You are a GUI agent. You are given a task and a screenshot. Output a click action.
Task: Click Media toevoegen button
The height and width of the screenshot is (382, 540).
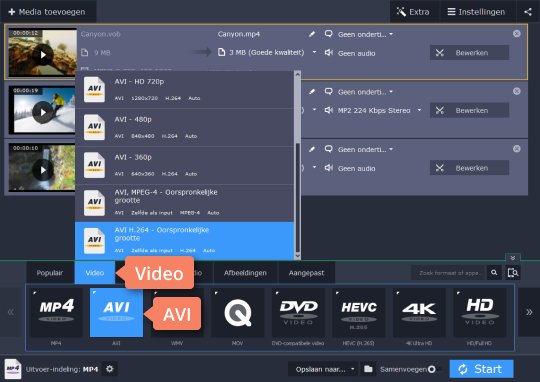48,12
